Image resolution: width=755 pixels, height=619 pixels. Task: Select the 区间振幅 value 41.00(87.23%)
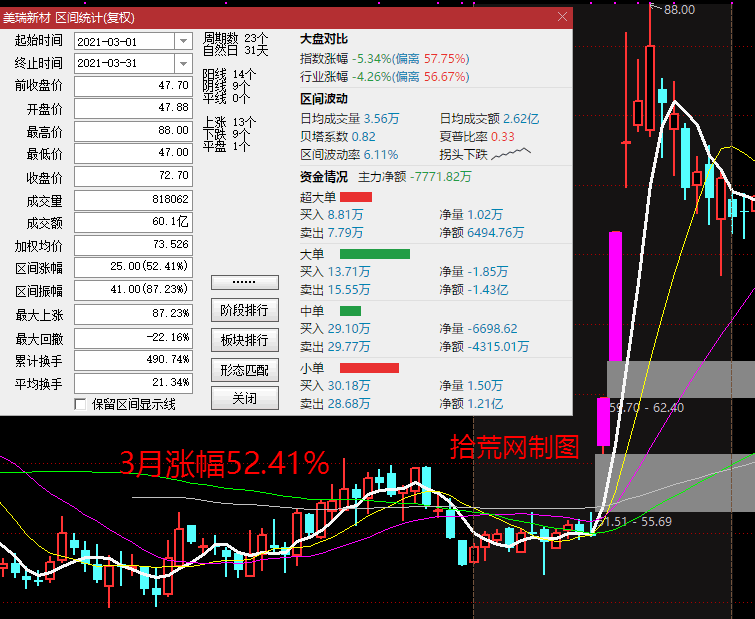133,290
